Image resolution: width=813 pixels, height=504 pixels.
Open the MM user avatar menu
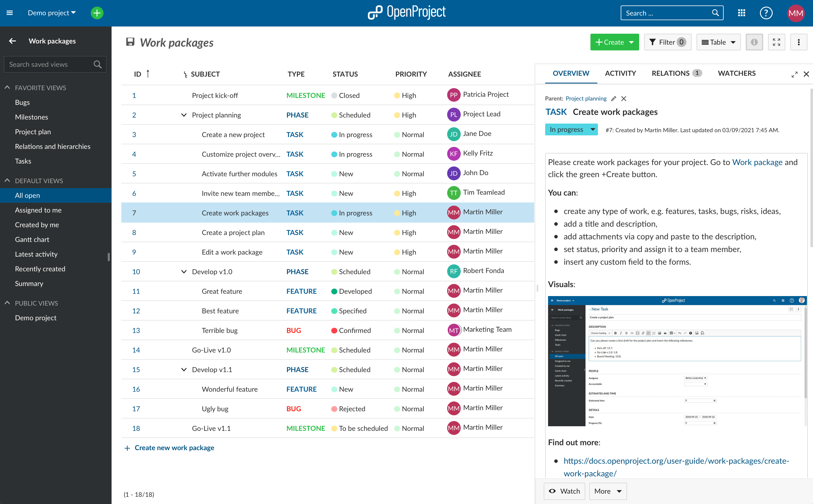pyautogui.click(x=796, y=13)
